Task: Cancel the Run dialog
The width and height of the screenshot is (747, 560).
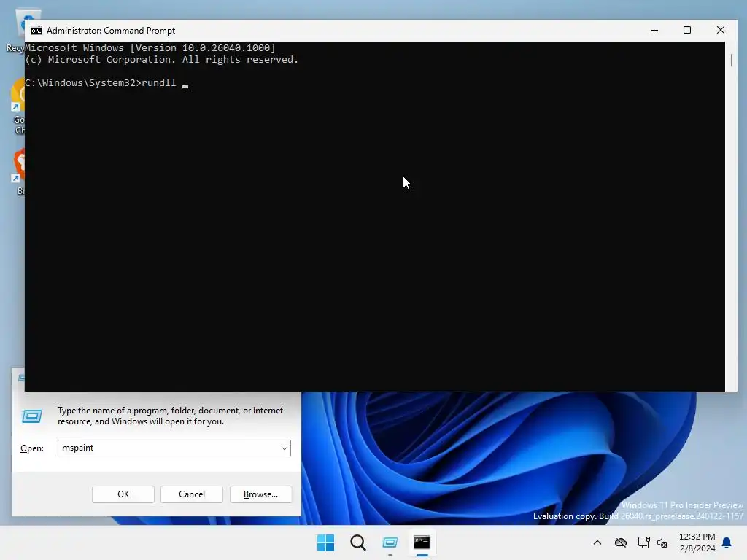Action: point(192,494)
